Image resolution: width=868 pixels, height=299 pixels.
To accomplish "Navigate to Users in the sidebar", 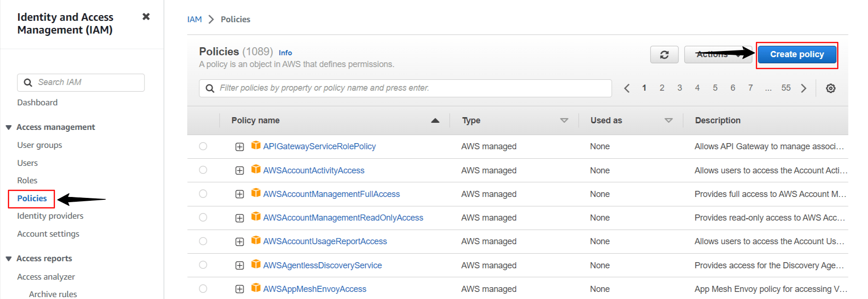I will [27, 162].
